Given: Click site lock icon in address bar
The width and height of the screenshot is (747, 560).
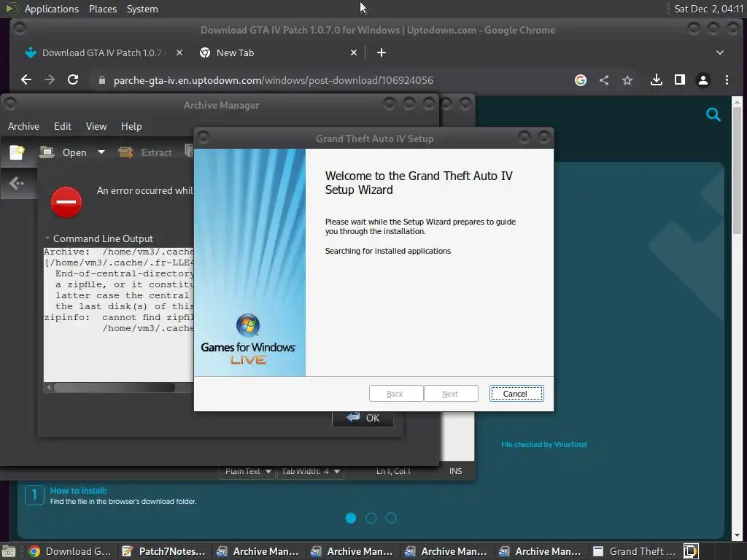Looking at the screenshot, I should (x=101, y=80).
